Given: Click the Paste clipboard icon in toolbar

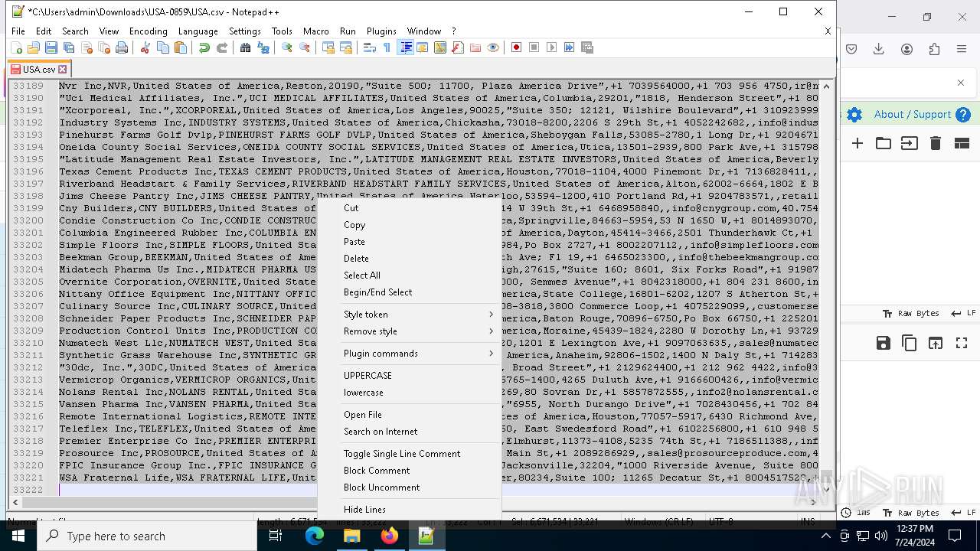Looking at the screenshot, I should coord(181,47).
